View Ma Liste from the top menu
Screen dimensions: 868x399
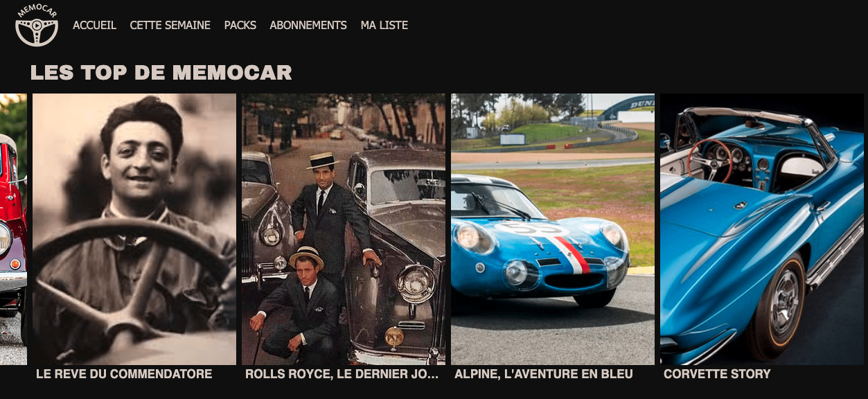[384, 25]
